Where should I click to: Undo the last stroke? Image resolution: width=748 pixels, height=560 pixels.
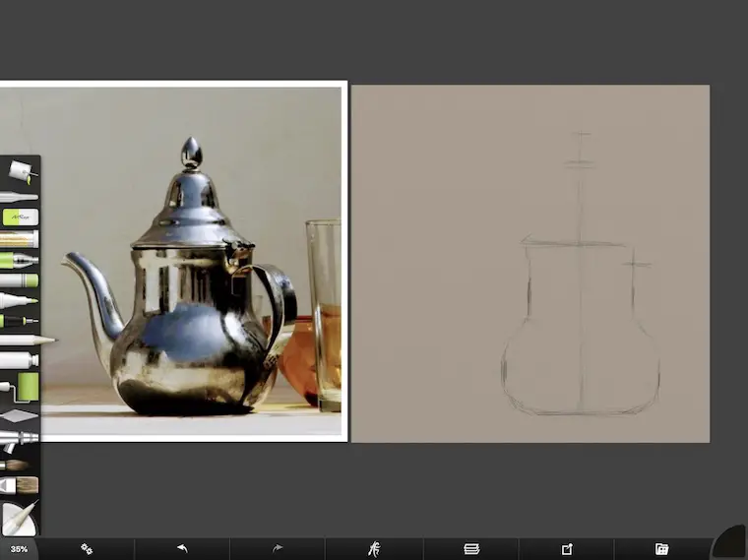pos(182,549)
